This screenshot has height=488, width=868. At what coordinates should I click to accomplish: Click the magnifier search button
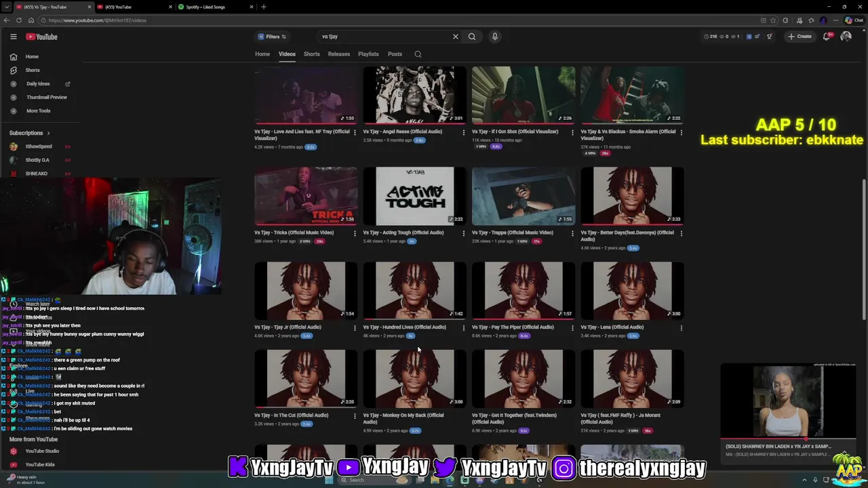coord(472,37)
